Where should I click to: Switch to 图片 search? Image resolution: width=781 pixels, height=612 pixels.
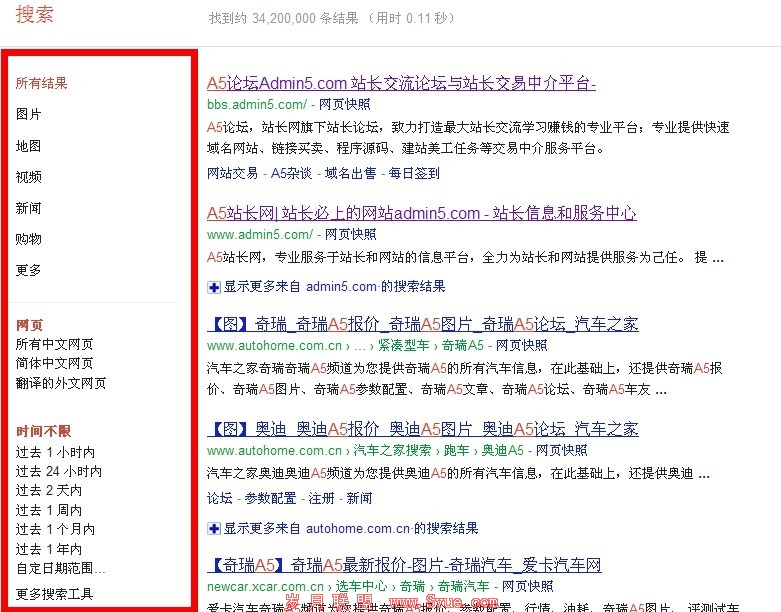tap(28, 114)
